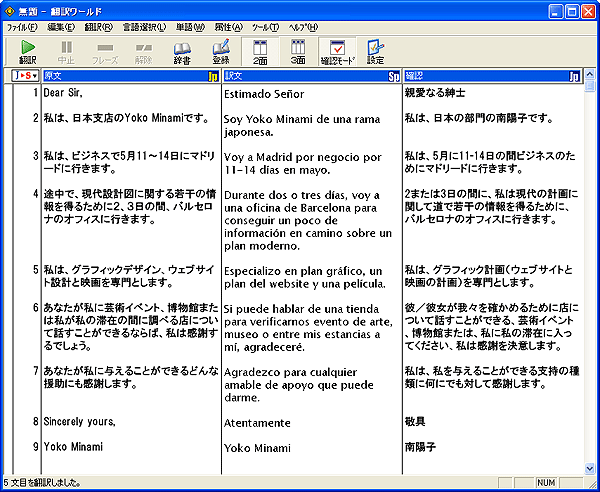Click translation starting 'Agradezco para cualquier'
Viewport: 600px width, 492px height.
[299, 385]
